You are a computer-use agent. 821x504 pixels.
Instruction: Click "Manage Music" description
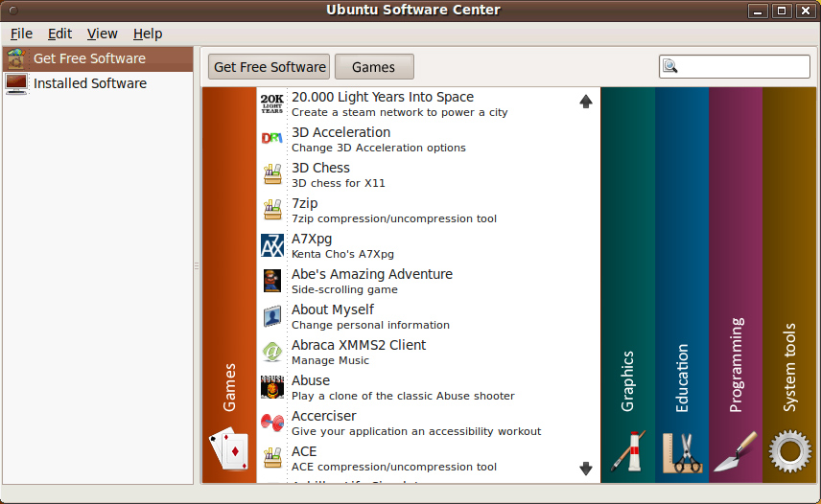330,360
